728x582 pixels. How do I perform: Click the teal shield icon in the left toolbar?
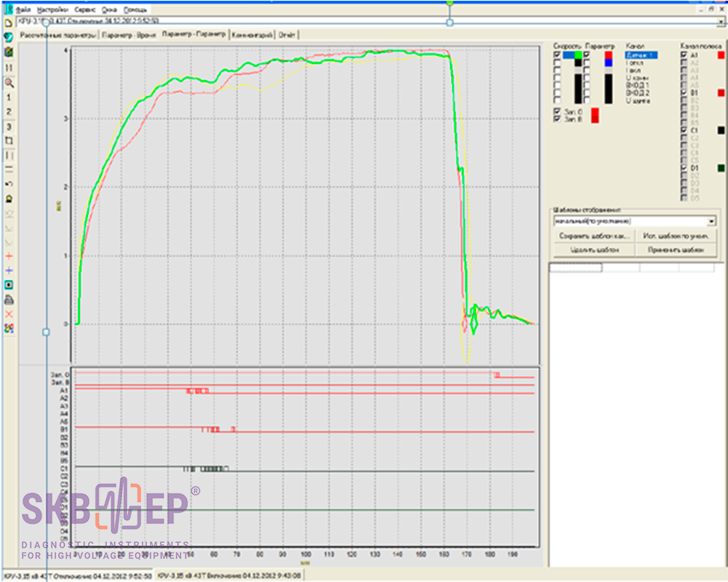tap(8, 38)
